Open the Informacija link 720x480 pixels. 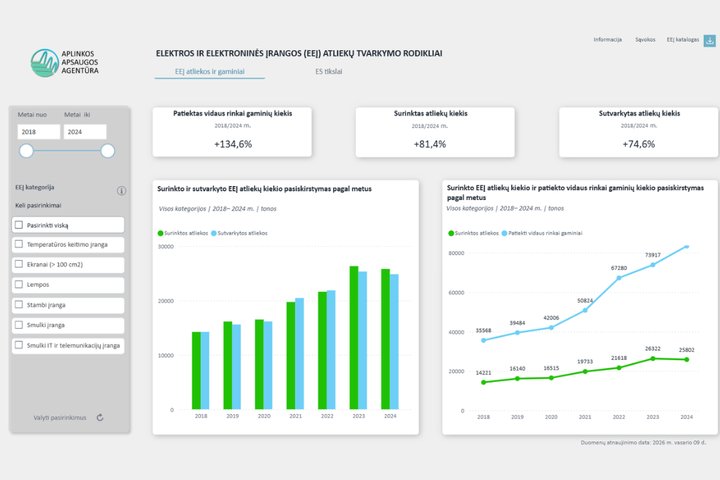pos(608,40)
